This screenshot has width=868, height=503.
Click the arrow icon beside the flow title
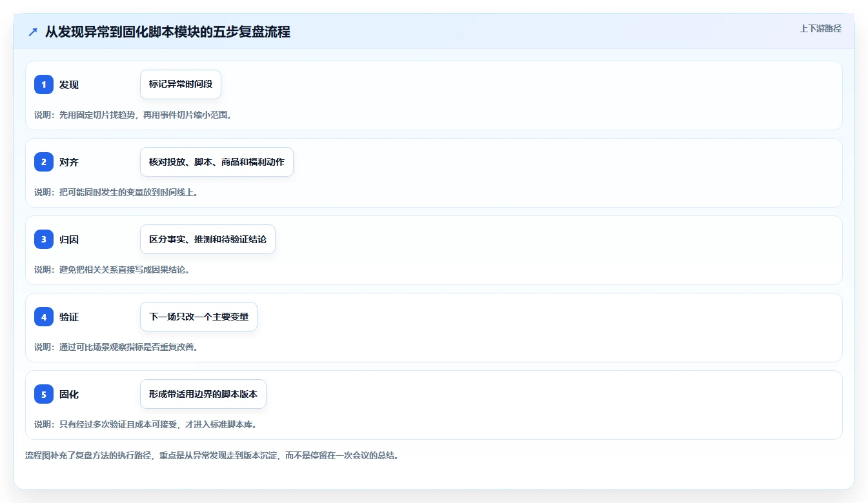(33, 32)
